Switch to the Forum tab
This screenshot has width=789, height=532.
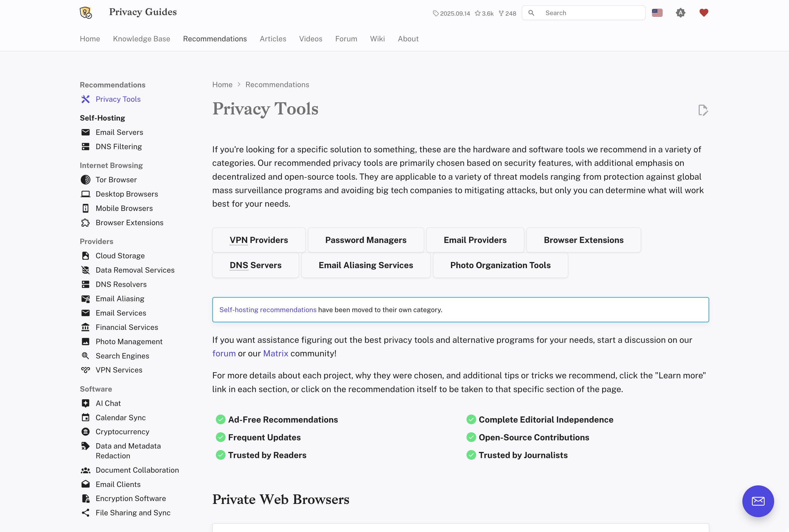click(346, 39)
